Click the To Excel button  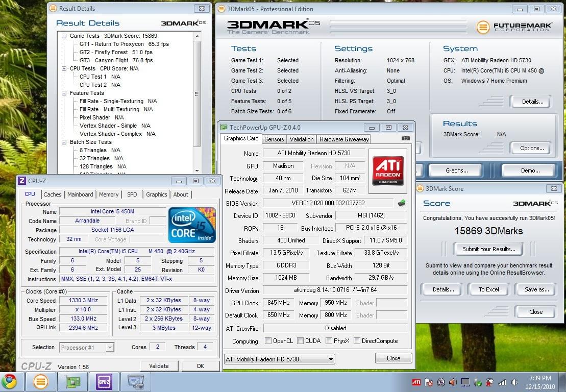(489, 289)
